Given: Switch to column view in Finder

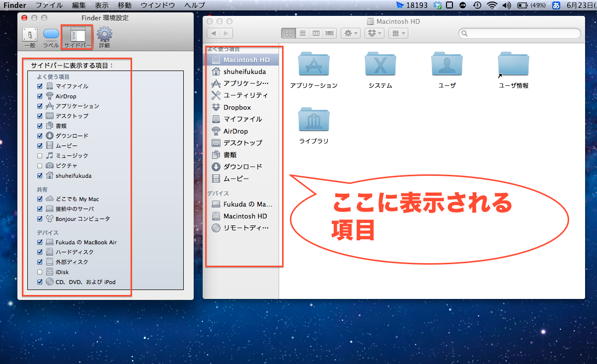Looking at the screenshot, I should [x=315, y=33].
